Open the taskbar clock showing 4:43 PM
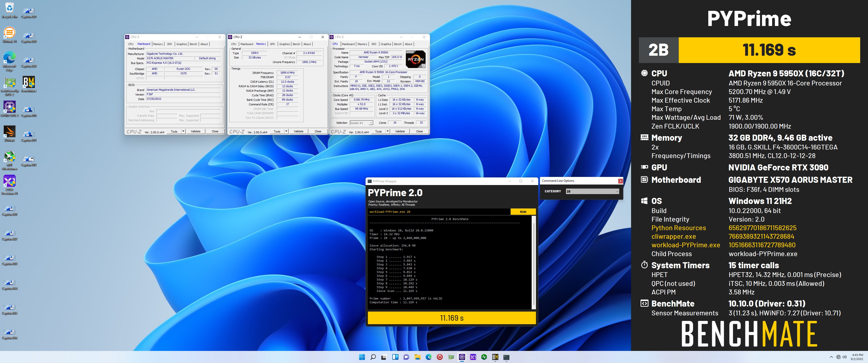868x363 pixels. [857, 357]
